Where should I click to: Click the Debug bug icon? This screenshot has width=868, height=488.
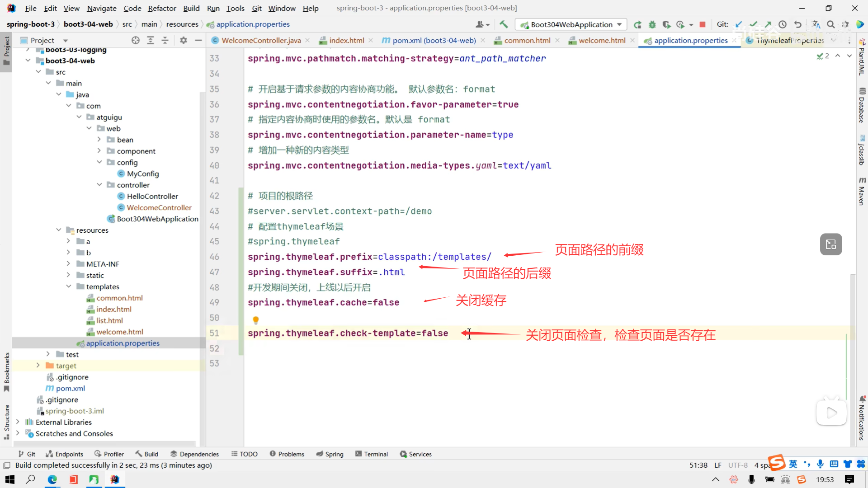(652, 24)
